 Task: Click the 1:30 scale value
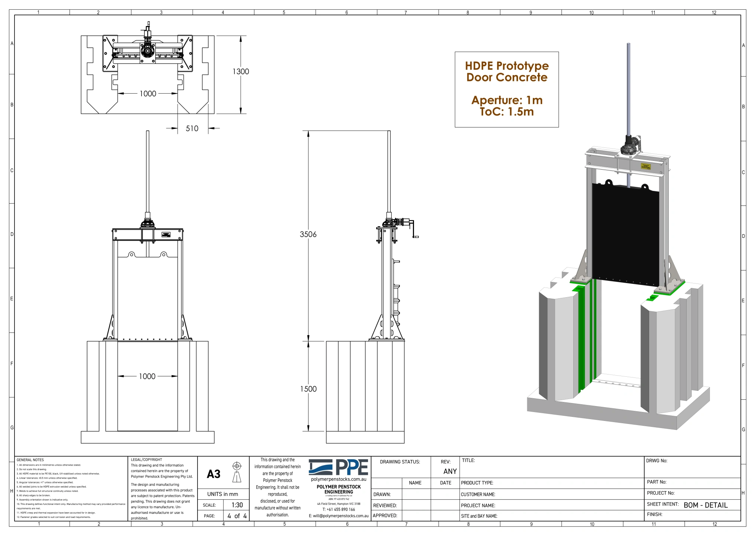pyautogui.click(x=237, y=505)
